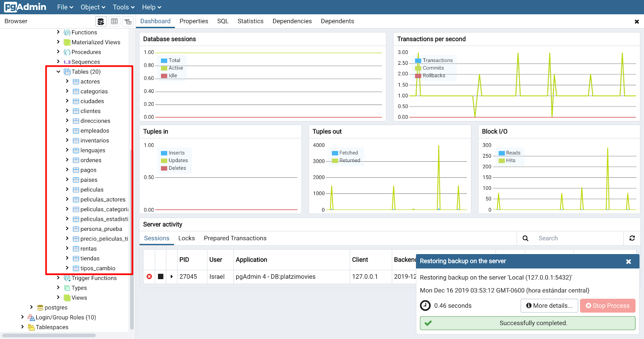
Task: Click the search magnifier icon in Server activity
Action: [x=525, y=238]
